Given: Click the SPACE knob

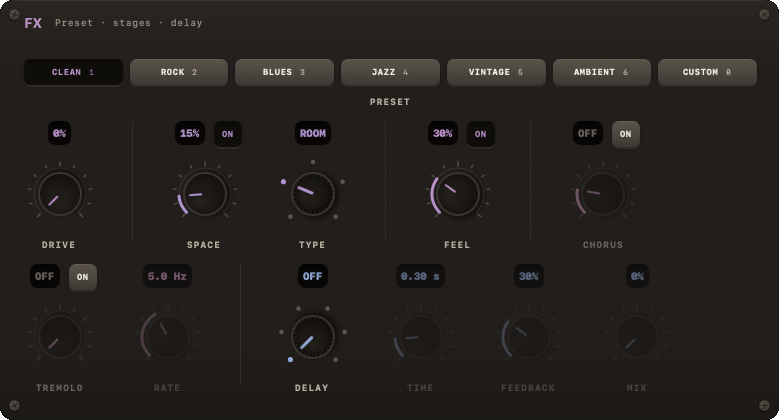Looking at the screenshot, I should pyautogui.click(x=204, y=194).
